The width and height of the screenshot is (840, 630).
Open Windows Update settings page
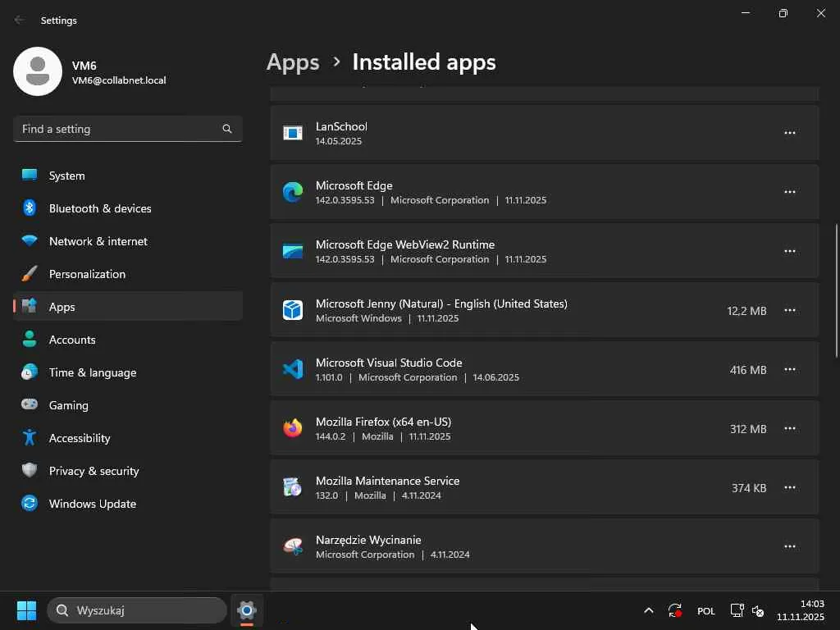tap(92, 504)
